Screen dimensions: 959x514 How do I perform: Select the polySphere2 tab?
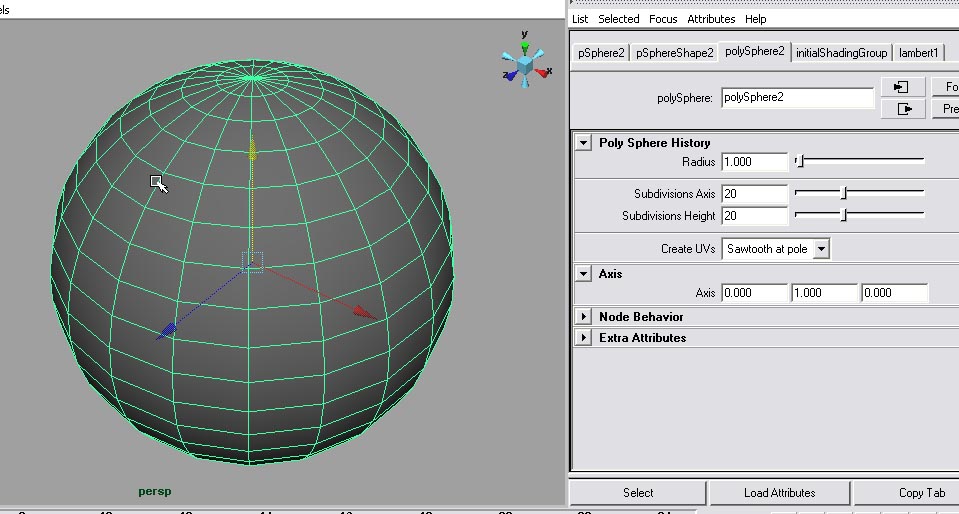pos(755,51)
